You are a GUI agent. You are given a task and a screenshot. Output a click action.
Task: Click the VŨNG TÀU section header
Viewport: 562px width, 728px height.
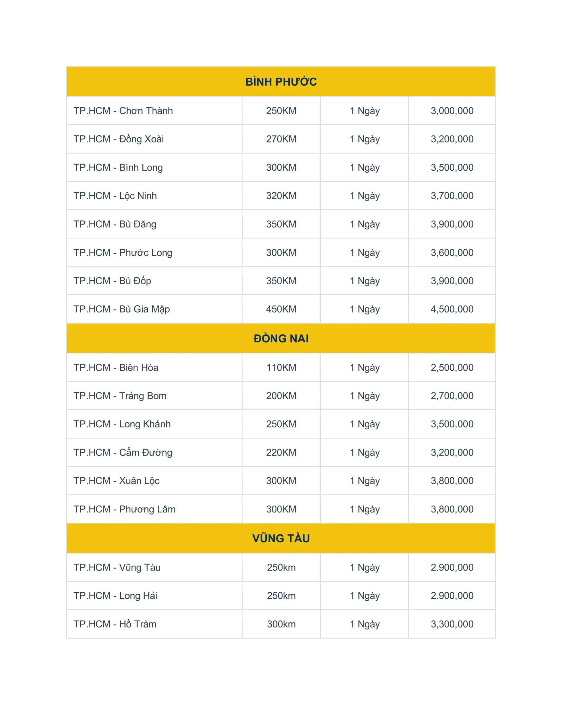(x=281, y=538)
